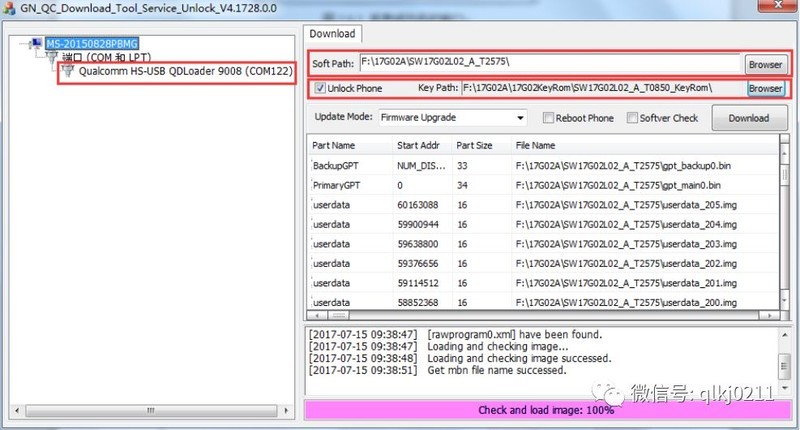Click the app icon in the title bar
Image resolution: width=800 pixels, height=430 pixels.
[x=9, y=8]
